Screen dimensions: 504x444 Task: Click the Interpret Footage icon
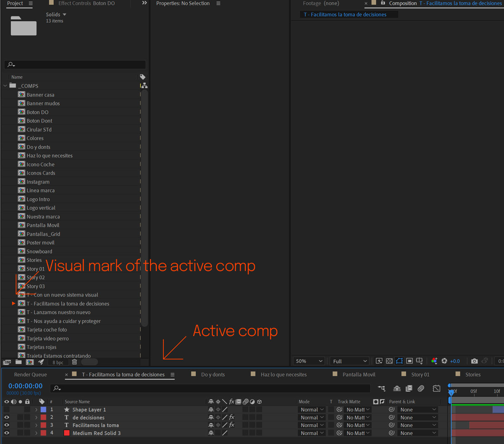[x=7, y=361]
